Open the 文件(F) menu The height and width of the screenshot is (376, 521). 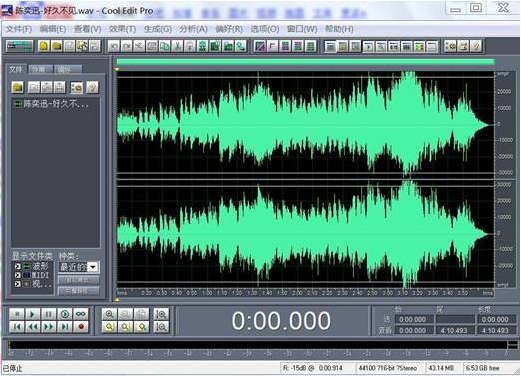click(19, 29)
